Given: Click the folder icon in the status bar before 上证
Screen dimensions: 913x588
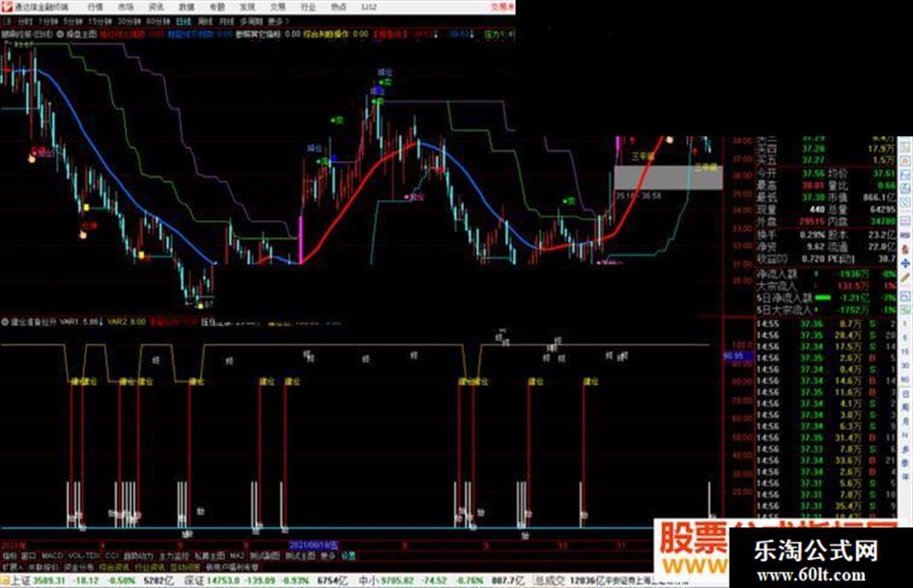Looking at the screenshot, I should tap(5, 580).
